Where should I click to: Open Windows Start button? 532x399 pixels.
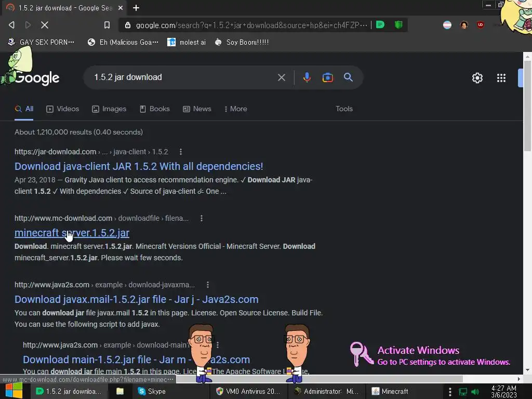tap(14, 391)
